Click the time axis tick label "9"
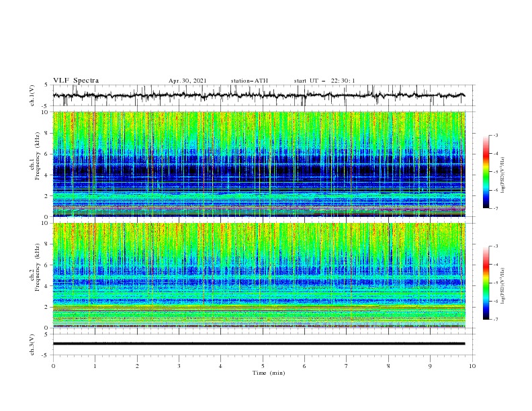 (x=430, y=366)
